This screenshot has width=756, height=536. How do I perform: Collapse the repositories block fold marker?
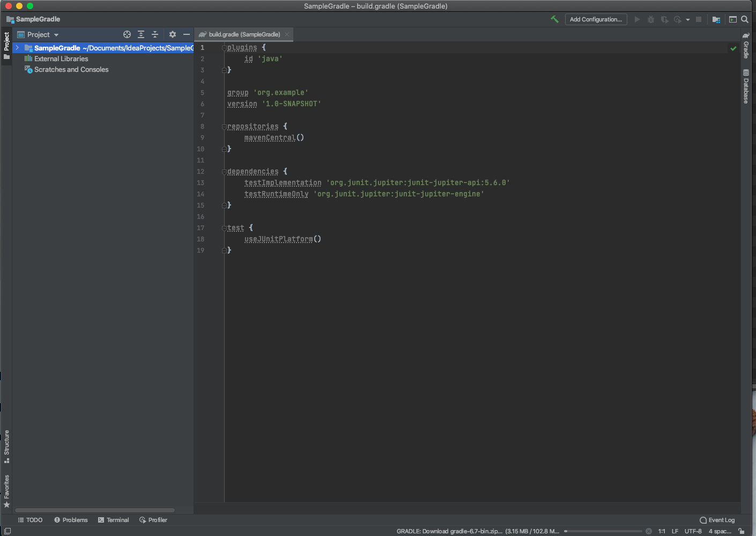(x=224, y=127)
